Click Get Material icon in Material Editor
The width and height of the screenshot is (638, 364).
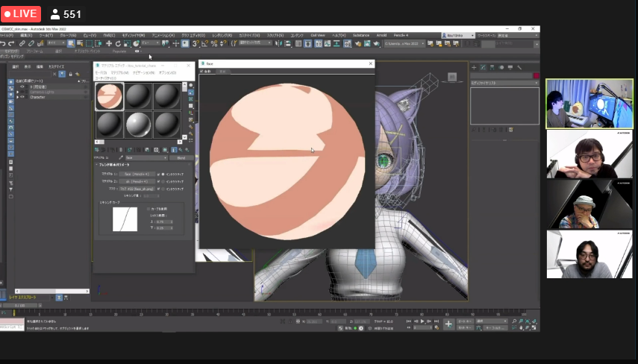click(x=97, y=150)
